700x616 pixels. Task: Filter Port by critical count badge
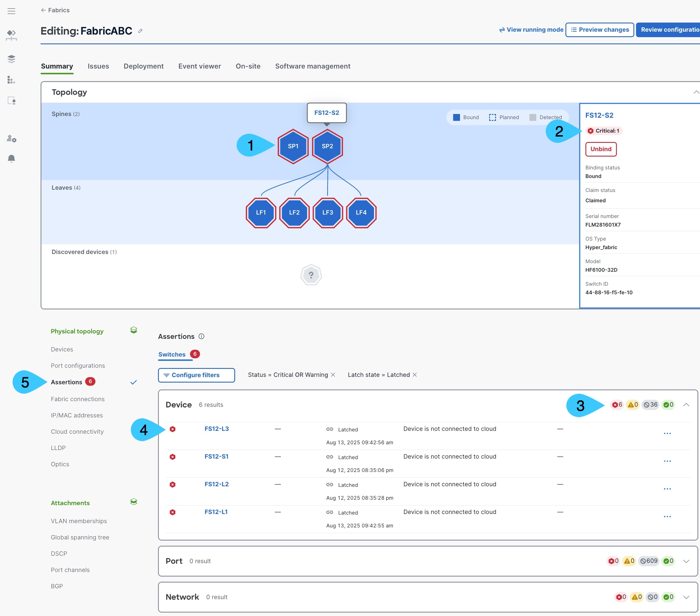pos(613,561)
